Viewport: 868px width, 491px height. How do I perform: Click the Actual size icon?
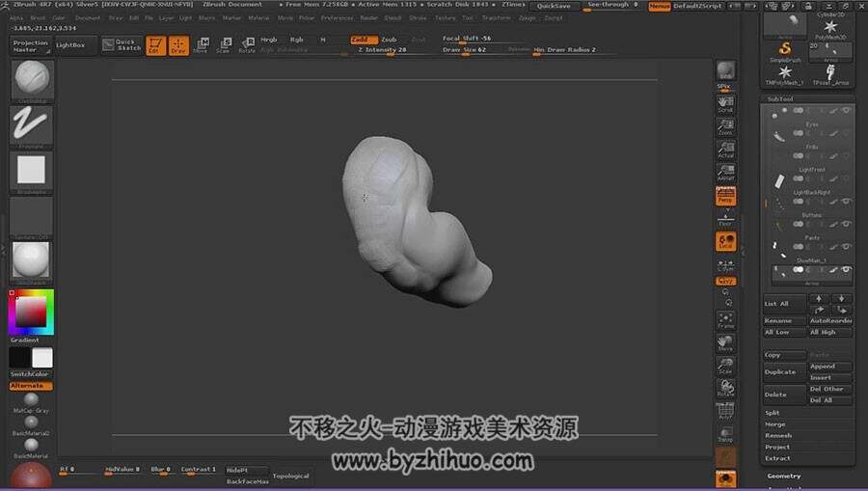point(725,150)
